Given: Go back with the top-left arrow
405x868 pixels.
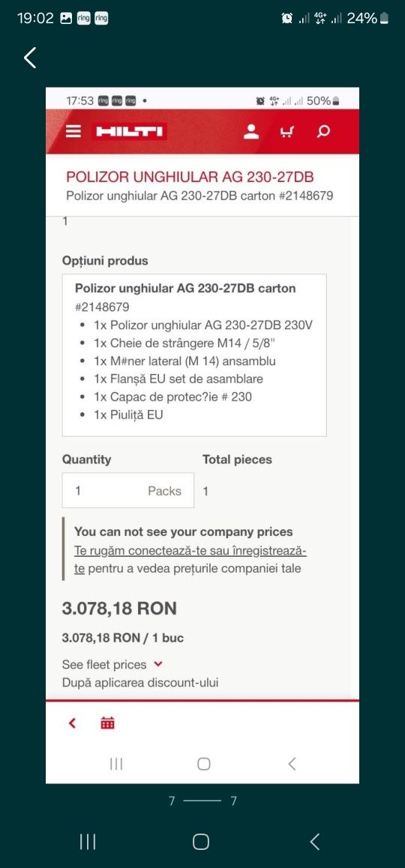Looking at the screenshot, I should (x=30, y=58).
